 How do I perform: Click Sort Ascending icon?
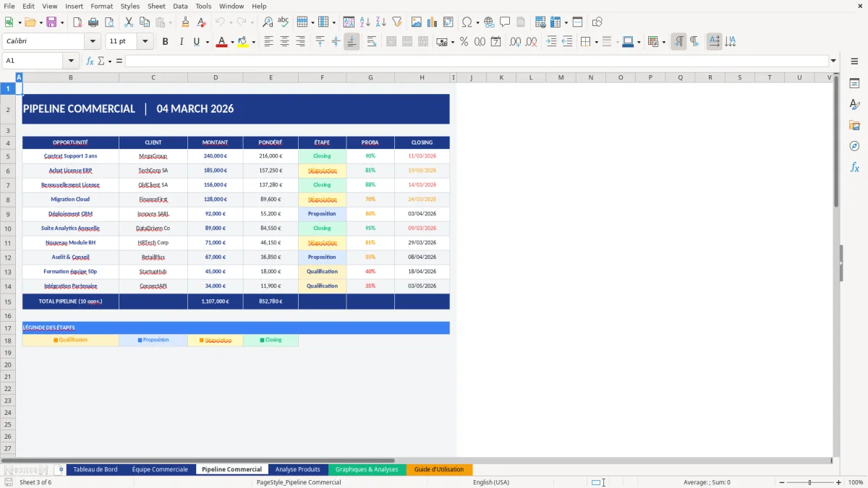[x=365, y=22]
